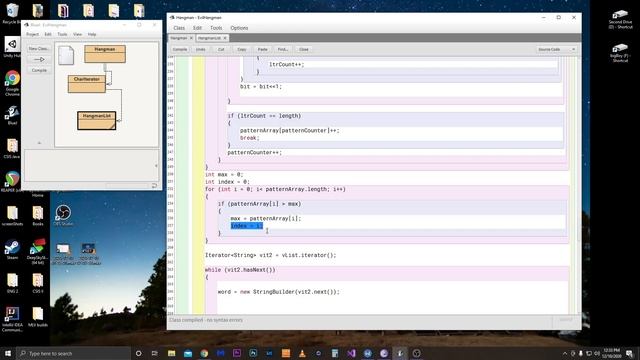Click the Compile button in the editor toolbar
Image resolution: width=640 pixels, height=360 pixels.
[x=180, y=49]
